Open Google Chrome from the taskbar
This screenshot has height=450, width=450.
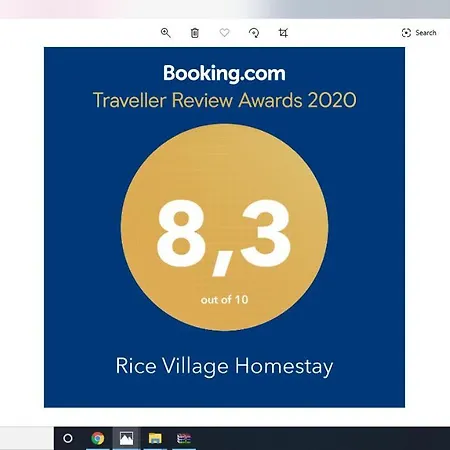[98, 438]
